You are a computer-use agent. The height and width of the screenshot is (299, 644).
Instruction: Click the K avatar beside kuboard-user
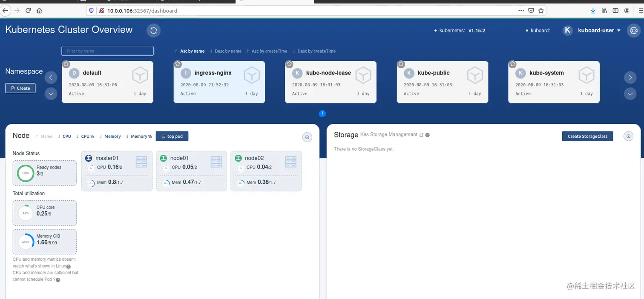coord(567,30)
